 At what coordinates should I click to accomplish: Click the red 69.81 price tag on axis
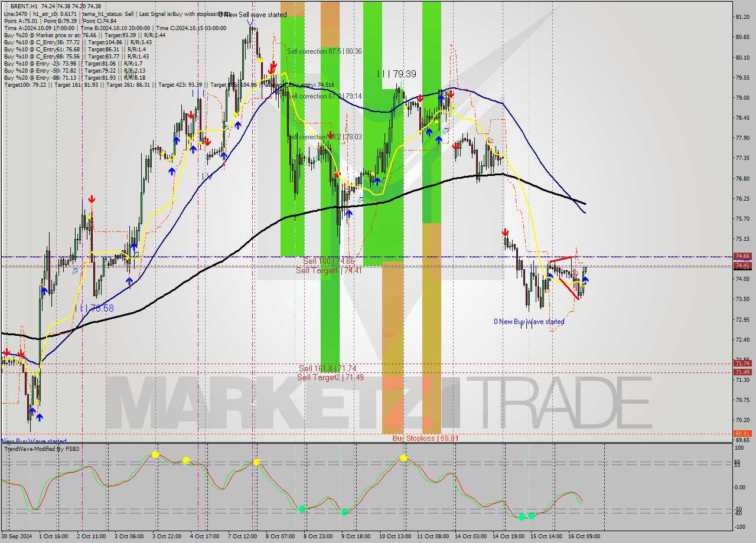click(x=742, y=434)
